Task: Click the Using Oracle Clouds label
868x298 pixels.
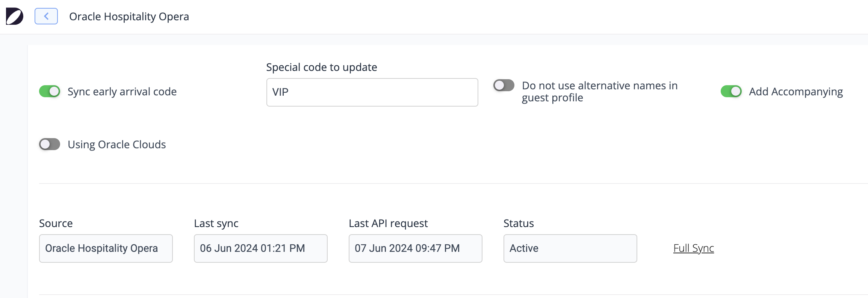Action: pyautogui.click(x=117, y=144)
